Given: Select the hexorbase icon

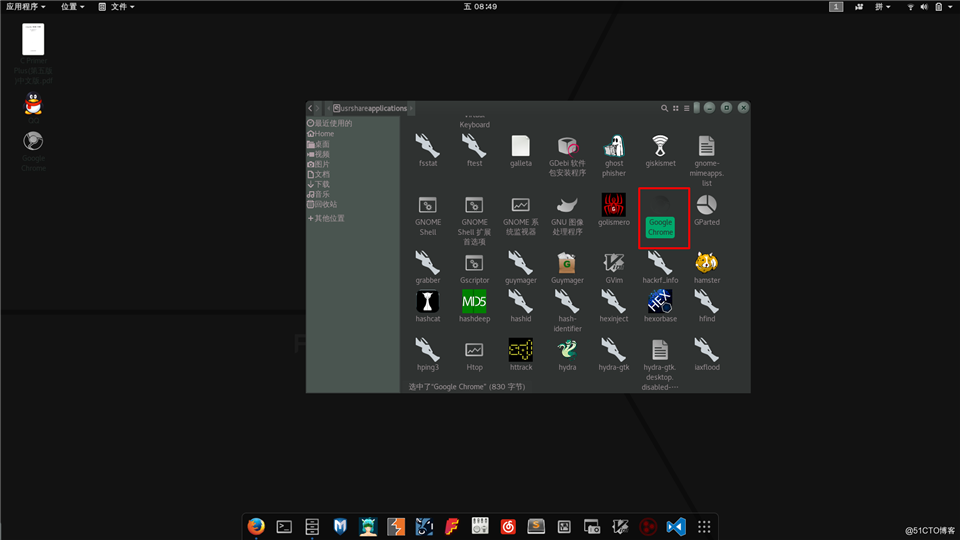Looking at the screenshot, I should [x=660, y=301].
